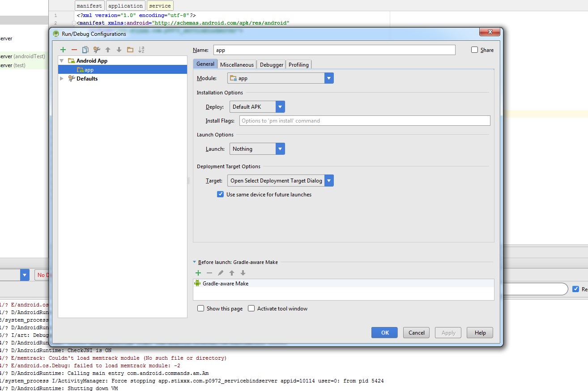Select service breadcrumb in the editor
This screenshot has height=391, width=588.
160,6
